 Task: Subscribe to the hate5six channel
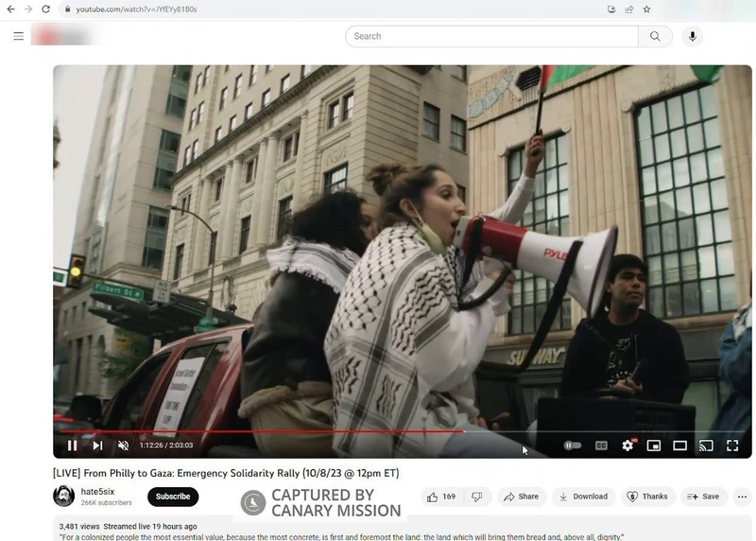pos(173,497)
